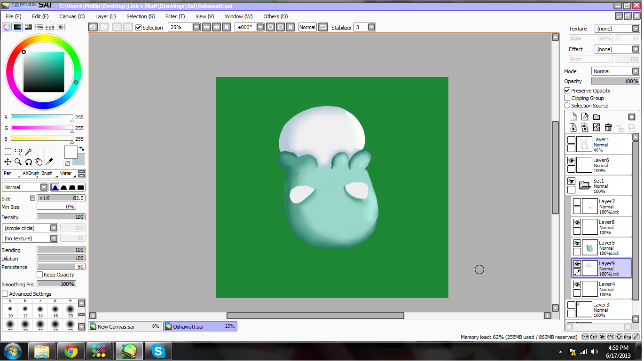Pick the Eyedropper color picker tool
The image size is (644, 361).
[x=49, y=162]
